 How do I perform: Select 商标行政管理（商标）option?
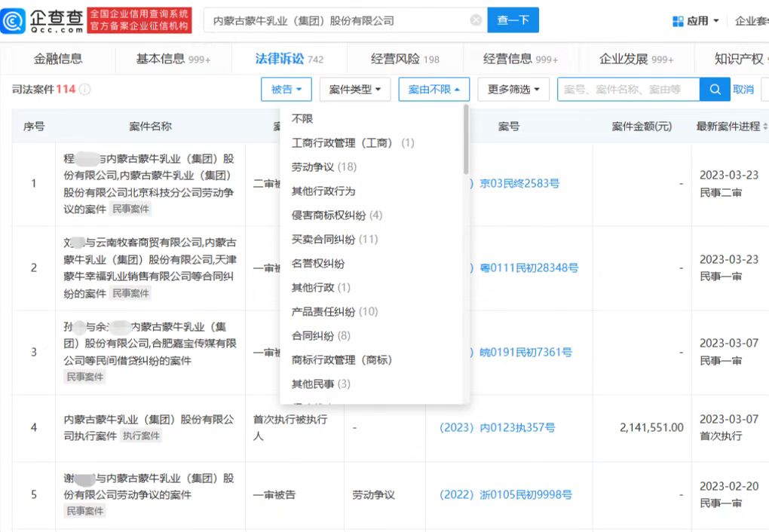click(342, 359)
